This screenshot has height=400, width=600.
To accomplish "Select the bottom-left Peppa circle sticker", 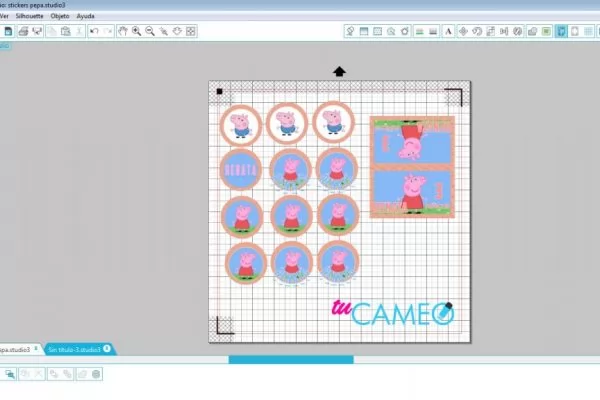I will tap(246, 263).
